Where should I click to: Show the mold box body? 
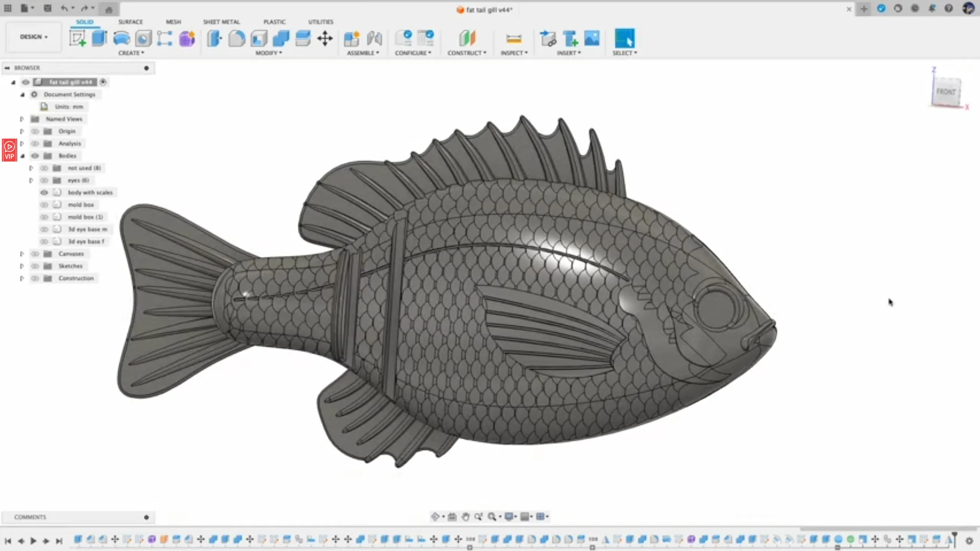coord(44,204)
